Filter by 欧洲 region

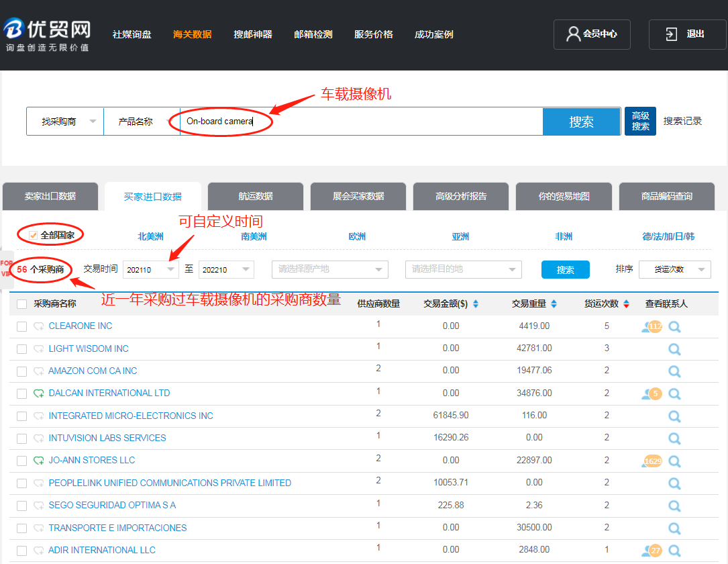pos(357,236)
